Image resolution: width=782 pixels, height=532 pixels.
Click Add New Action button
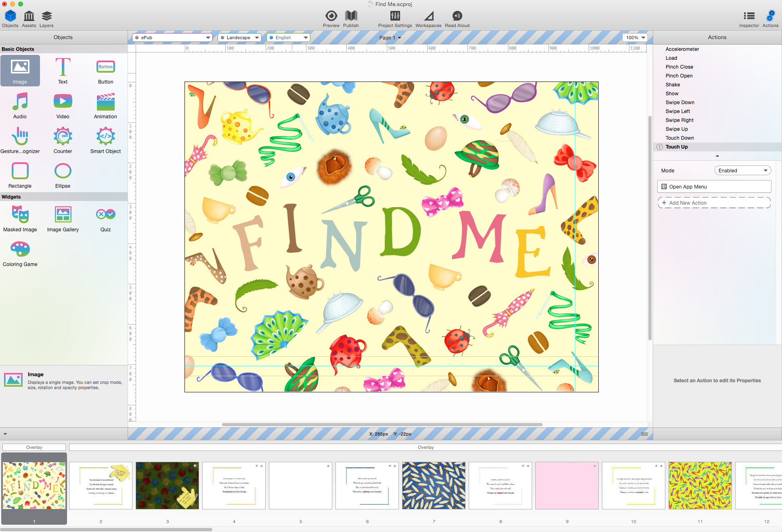point(715,203)
